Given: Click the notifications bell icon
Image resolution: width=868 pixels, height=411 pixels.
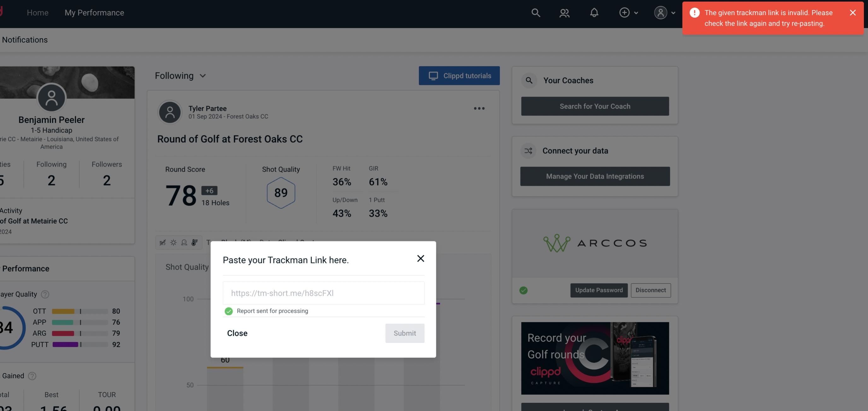Looking at the screenshot, I should [595, 12].
